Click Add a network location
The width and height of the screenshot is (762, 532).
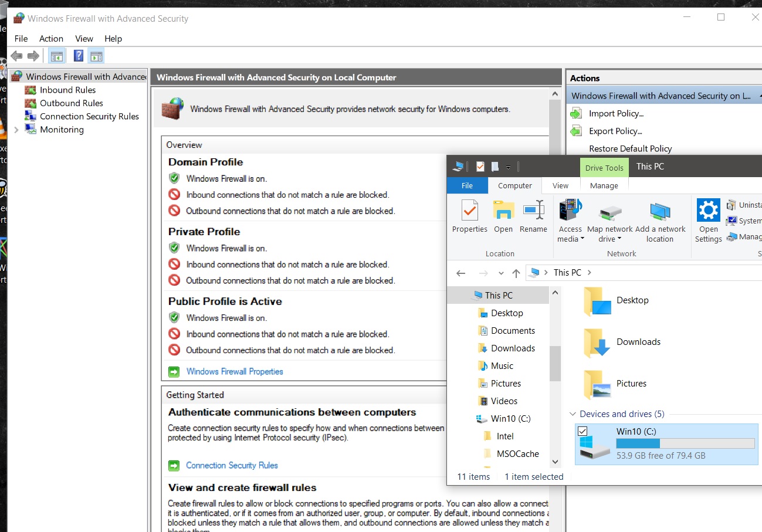[x=660, y=221]
